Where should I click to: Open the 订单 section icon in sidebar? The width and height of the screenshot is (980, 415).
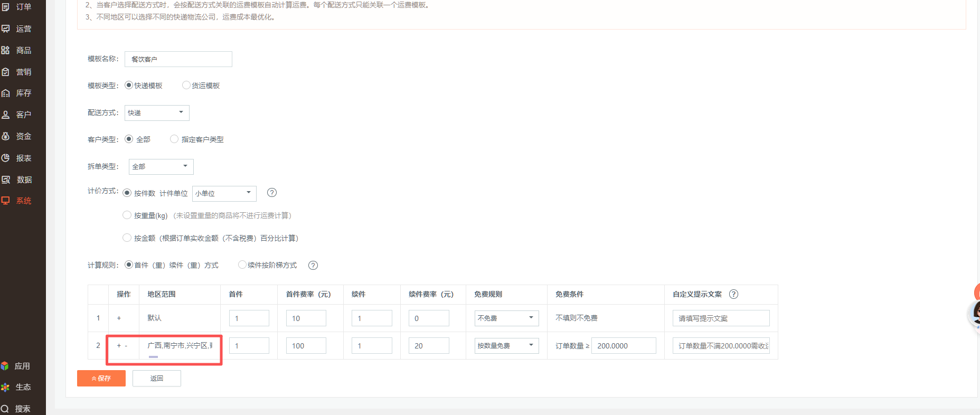tap(6, 7)
